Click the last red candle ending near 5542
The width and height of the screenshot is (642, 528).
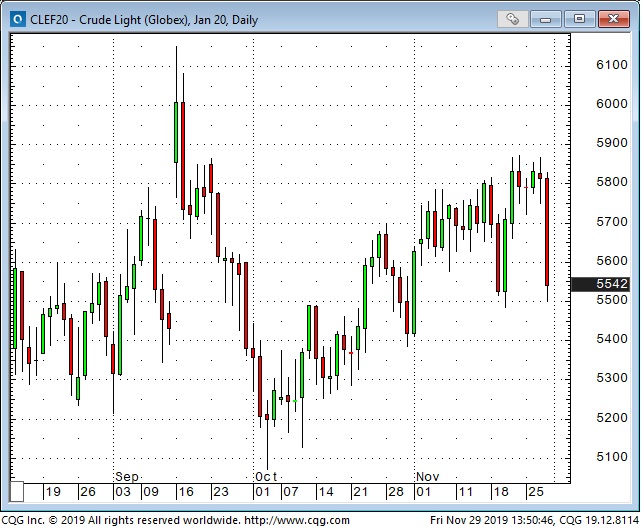click(x=547, y=232)
